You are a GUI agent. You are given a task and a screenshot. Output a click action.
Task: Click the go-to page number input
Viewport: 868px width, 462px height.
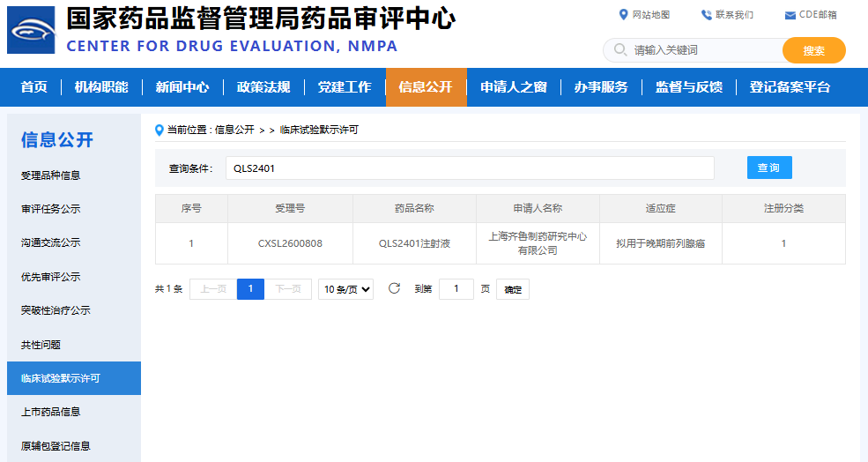[456, 289]
